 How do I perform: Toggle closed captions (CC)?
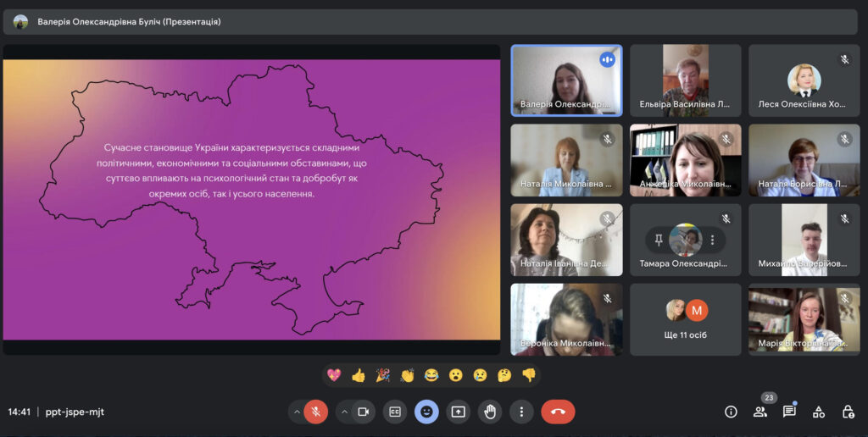pos(394,412)
